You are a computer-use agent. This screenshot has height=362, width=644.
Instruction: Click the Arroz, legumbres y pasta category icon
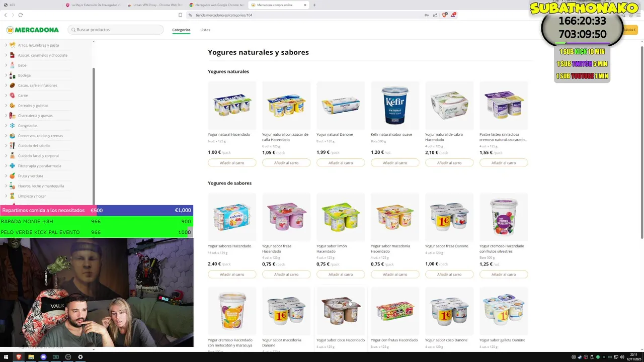(12, 45)
